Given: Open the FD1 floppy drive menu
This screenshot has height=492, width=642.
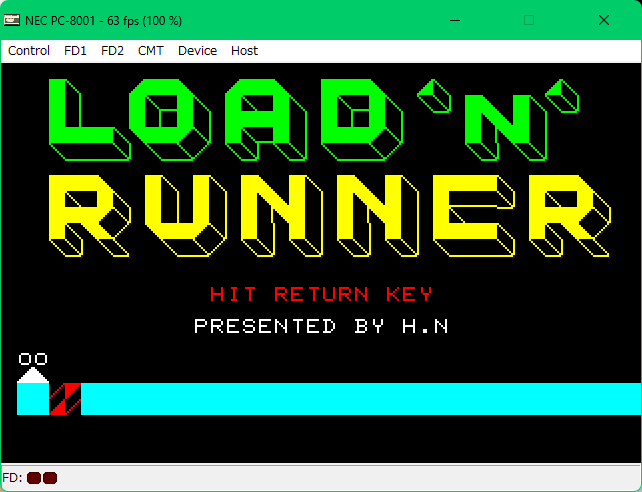Looking at the screenshot, I should click(x=75, y=51).
